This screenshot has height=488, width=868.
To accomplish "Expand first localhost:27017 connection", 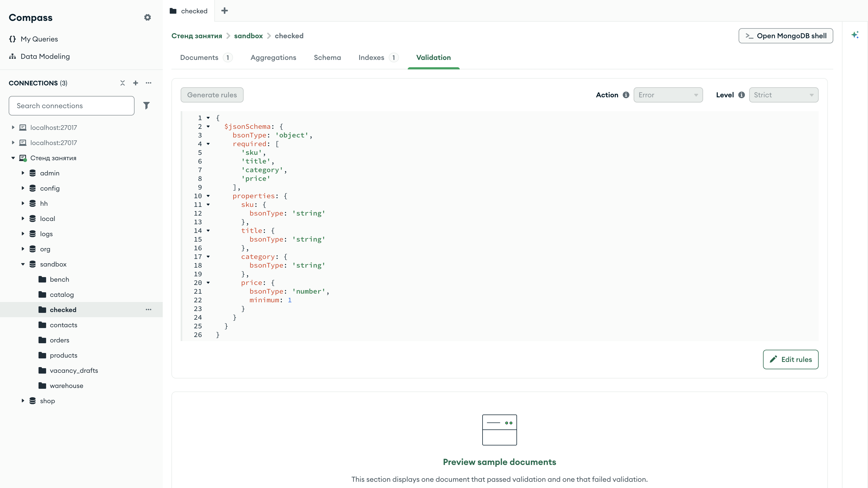I will click(x=13, y=127).
